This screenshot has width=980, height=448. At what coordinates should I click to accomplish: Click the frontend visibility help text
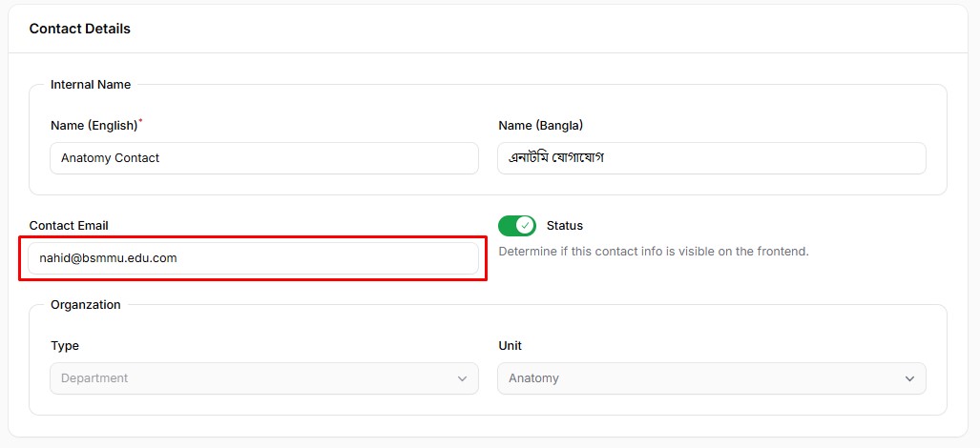tap(654, 252)
